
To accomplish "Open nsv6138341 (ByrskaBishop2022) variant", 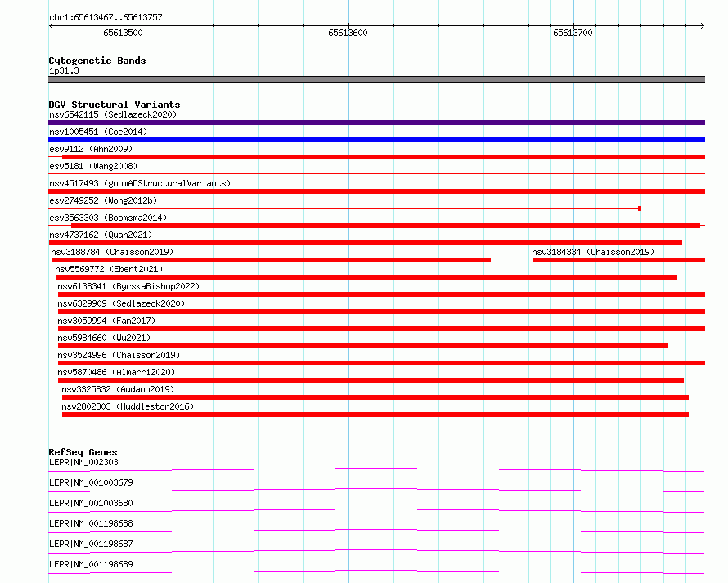I will pyautogui.click(x=128, y=286).
